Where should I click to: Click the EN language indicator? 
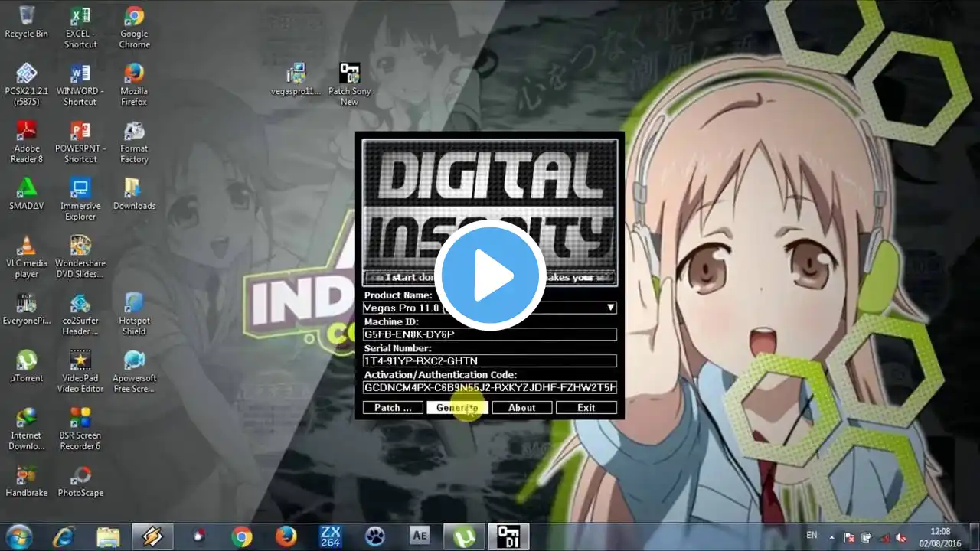tap(812, 536)
